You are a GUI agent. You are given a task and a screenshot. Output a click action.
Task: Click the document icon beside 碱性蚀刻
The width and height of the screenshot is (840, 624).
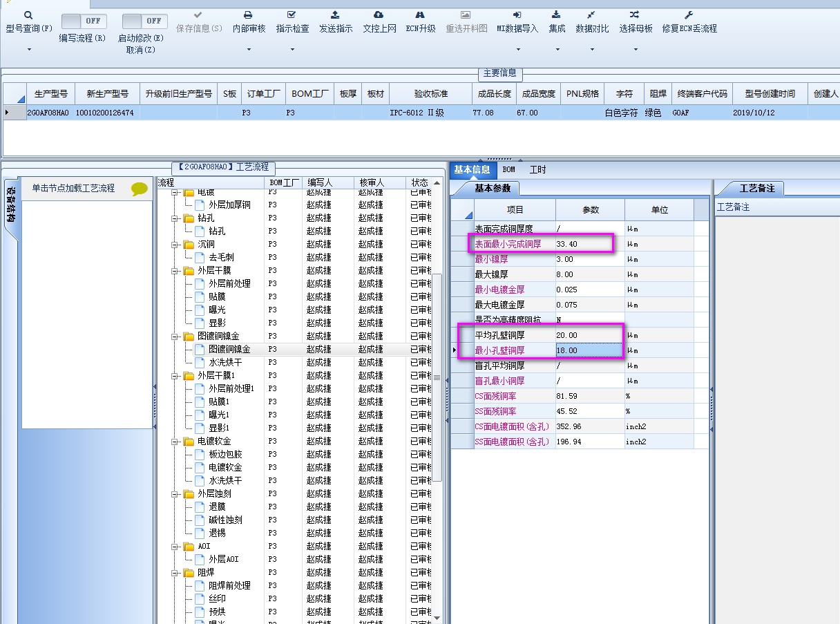pyautogui.click(x=200, y=520)
